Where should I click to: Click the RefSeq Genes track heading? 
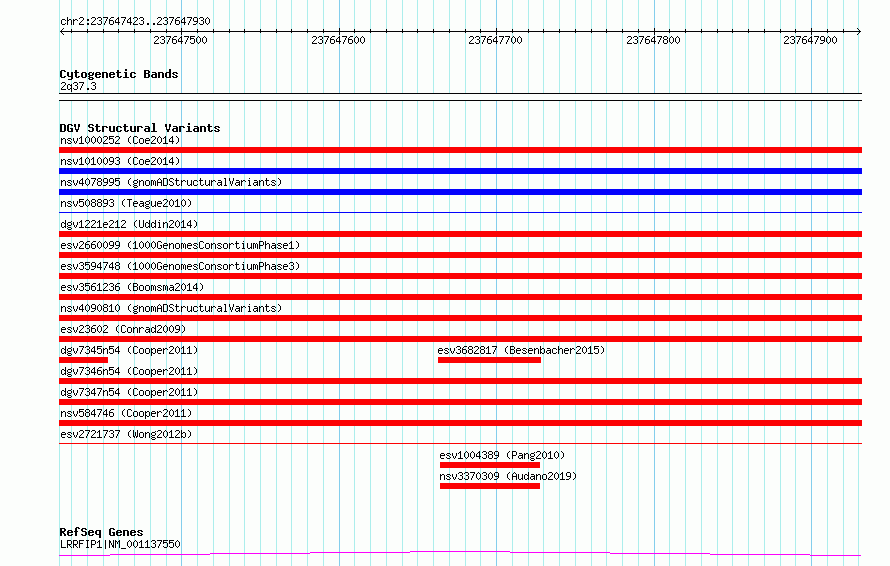(x=101, y=533)
